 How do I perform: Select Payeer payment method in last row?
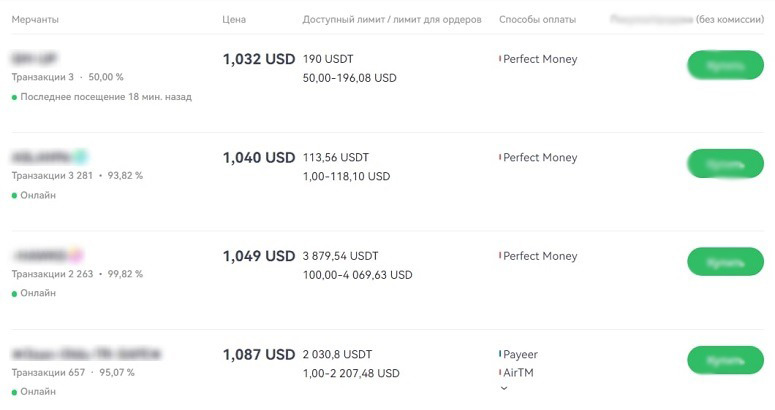520,354
